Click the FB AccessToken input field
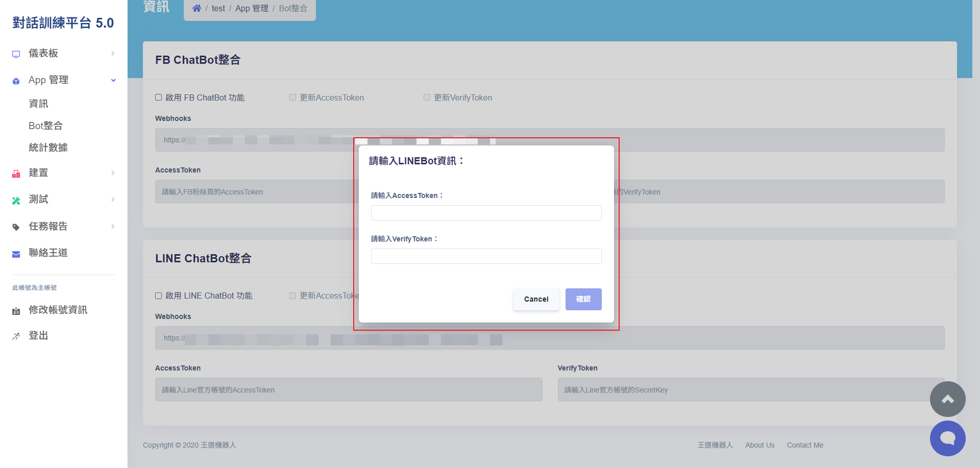Screen dimensions: 980x468 point(255,191)
